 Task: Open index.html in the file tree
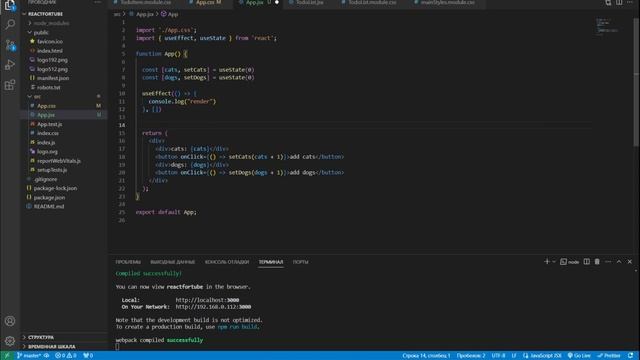(x=50, y=51)
